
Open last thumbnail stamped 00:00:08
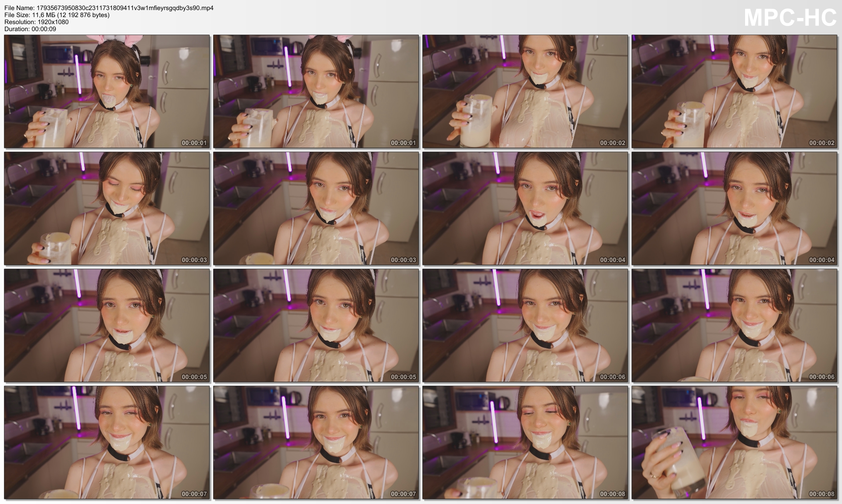click(x=735, y=443)
